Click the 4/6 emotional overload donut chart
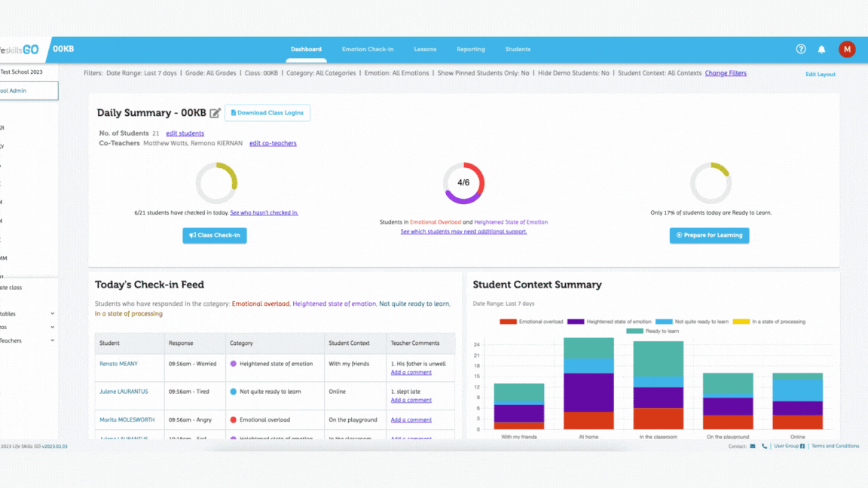 [463, 183]
